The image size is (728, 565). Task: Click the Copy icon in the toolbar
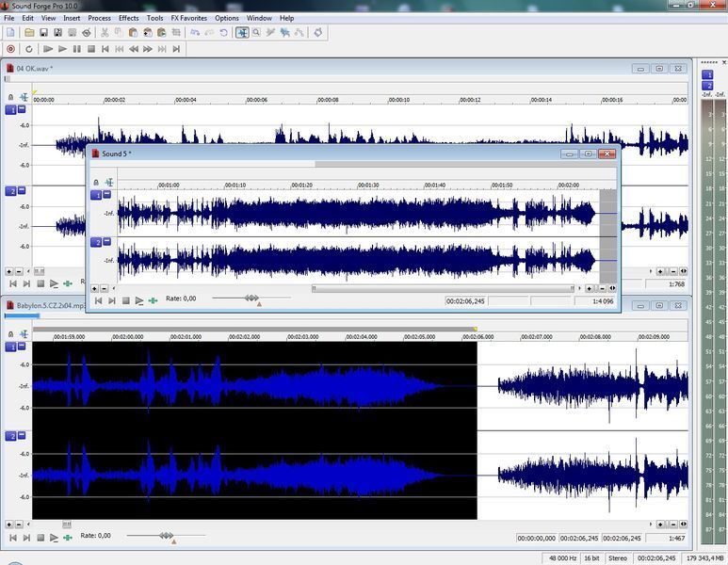point(119,33)
